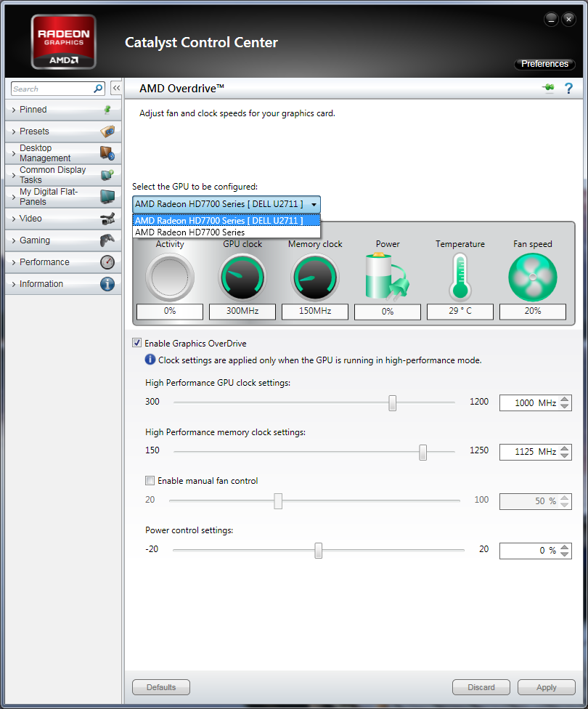
Task: Expand Common Display Tasks section
Action: [63, 175]
